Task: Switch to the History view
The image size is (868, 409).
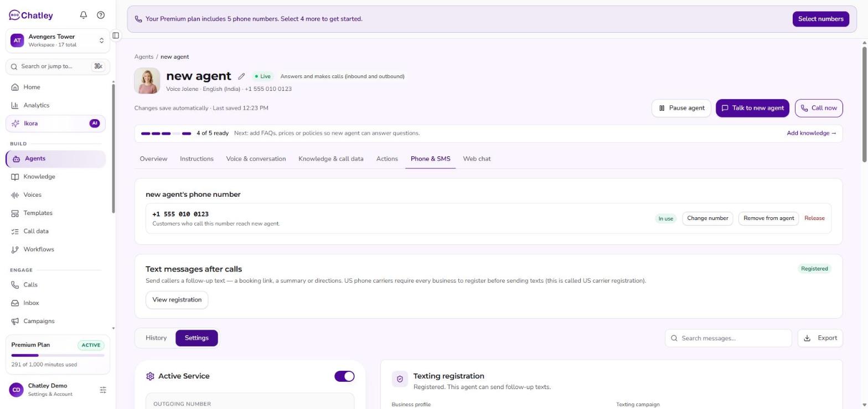Action: [156, 338]
